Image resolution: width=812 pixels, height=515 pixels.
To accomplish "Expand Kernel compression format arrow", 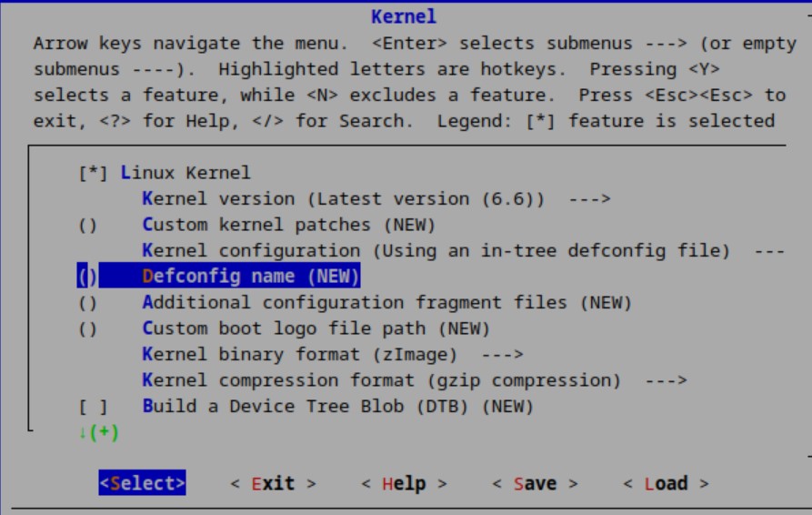I will pyautogui.click(x=665, y=380).
